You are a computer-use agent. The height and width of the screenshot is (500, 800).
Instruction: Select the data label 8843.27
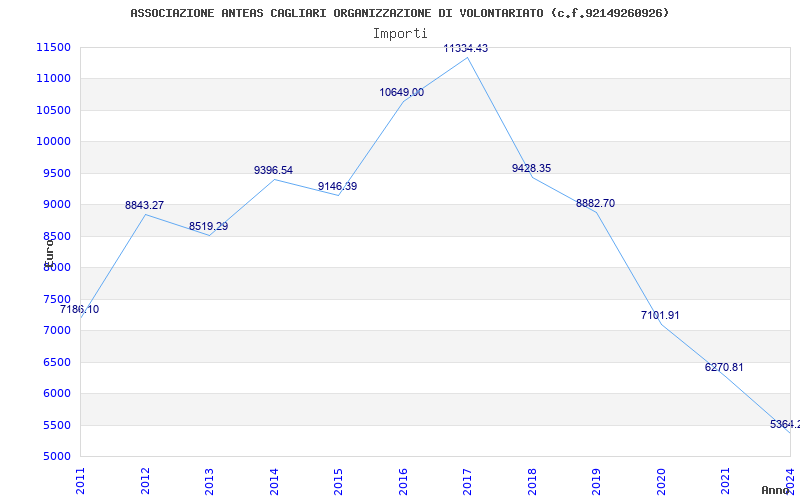click(144, 205)
